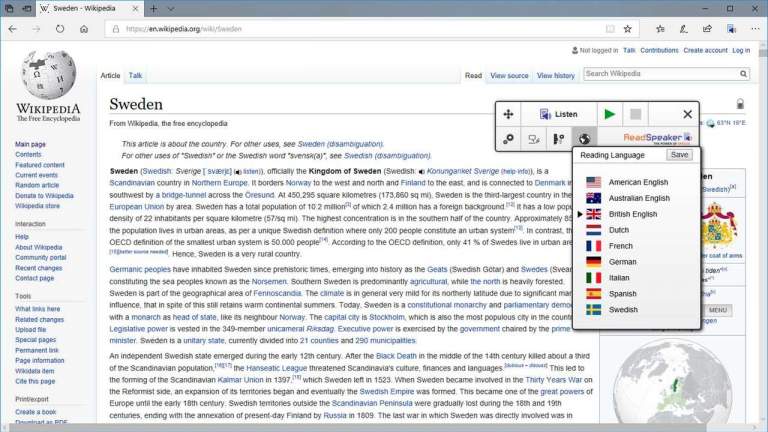Click the Log in link
Image resolution: width=768 pixels, height=432 pixels.
tap(741, 50)
